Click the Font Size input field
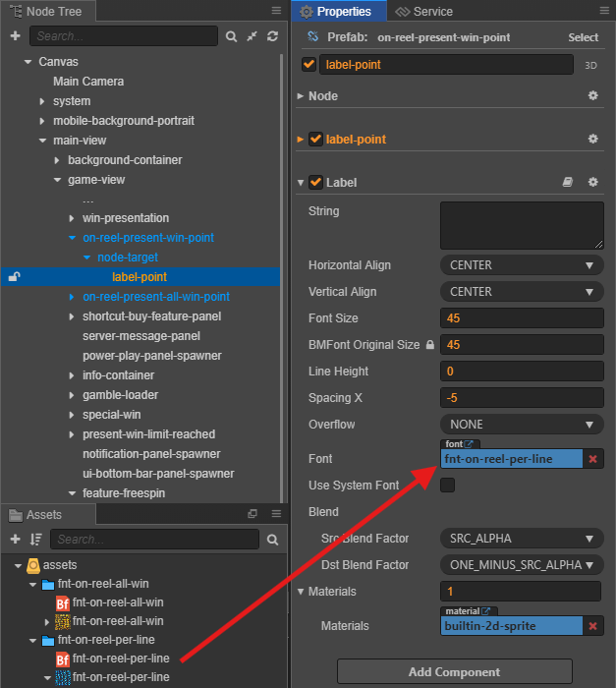This screenshot has height=688, width=616. coord(522,318)
